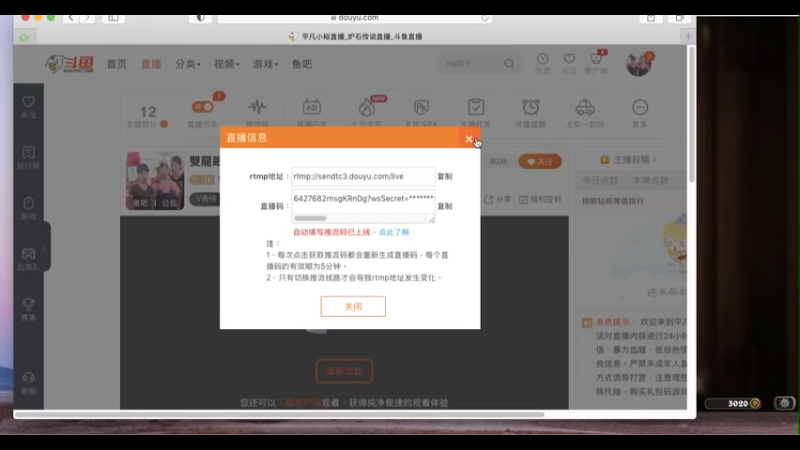Click 公告 on the streamer avatar
This screenshot has height=450, width=800.
[x=169, y=203]
